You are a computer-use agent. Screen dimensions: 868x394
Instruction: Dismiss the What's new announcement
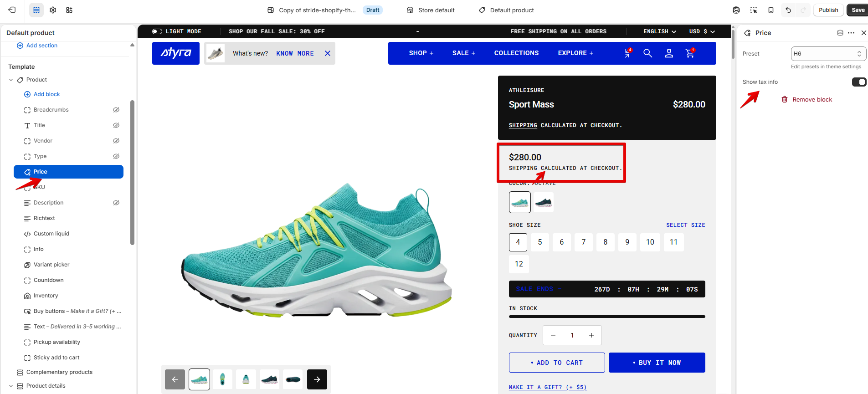pyautogui.click(x=327, y=53)
